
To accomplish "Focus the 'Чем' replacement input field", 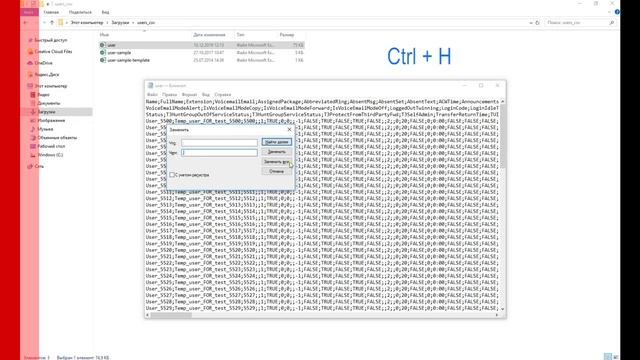I will click(219, 153).
